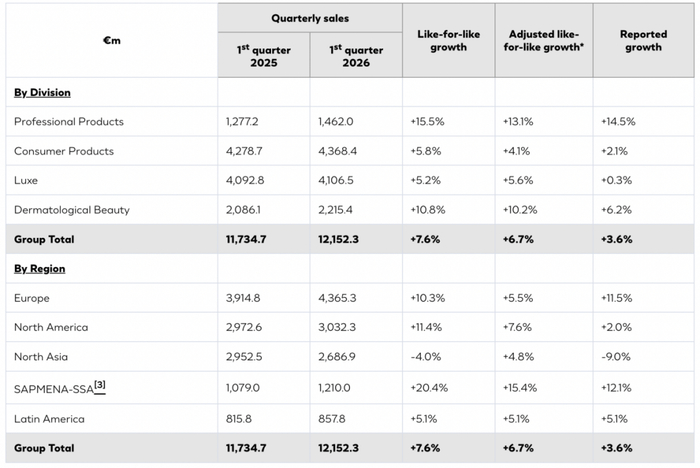Screen dimensions: 700x468
Task: Click the Consumer Products row label
Action: [x=64, y=151]
